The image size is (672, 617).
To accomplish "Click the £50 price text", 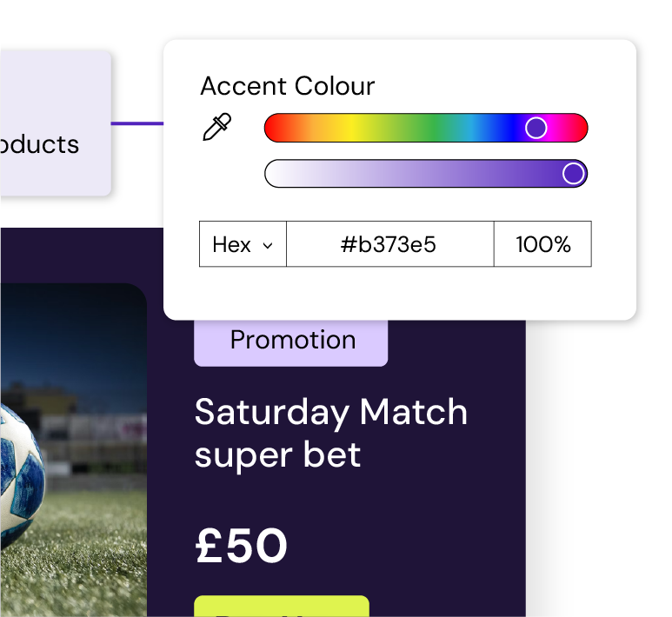I will pos(241,546).
